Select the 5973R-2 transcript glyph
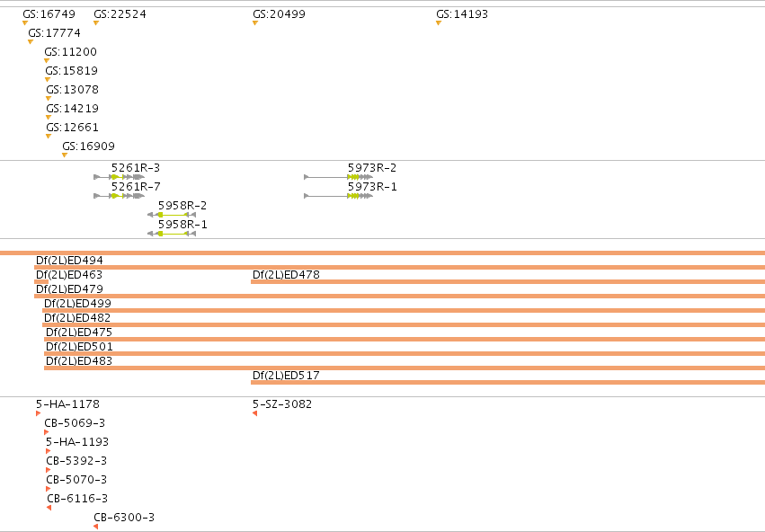765x532 pixels. click(339, 177)
